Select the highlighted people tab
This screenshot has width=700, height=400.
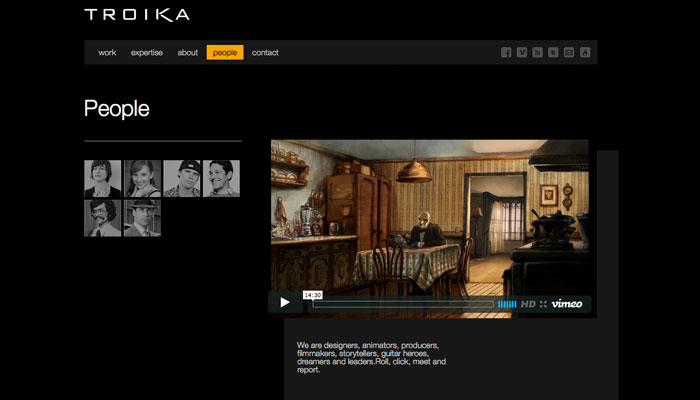tap(225, 52)
